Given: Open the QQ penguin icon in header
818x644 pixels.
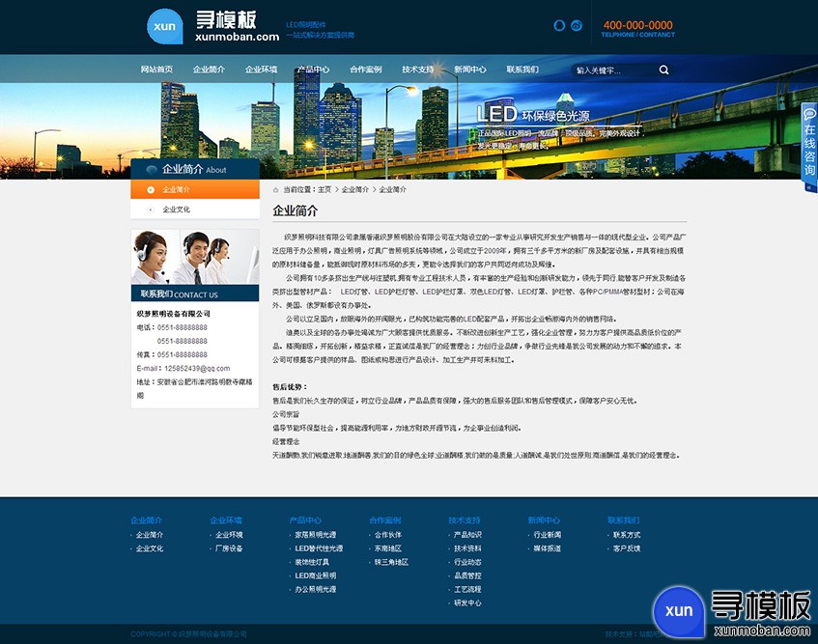Looking at the screenshot, I should pyautogui.click(x=559, y=25).
